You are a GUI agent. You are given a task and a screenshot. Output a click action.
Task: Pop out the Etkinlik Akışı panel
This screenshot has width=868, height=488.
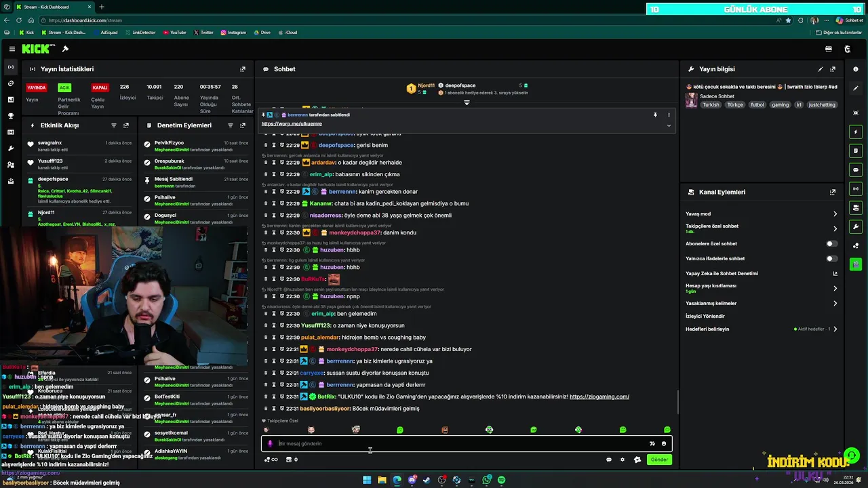(x=126, y=125)
